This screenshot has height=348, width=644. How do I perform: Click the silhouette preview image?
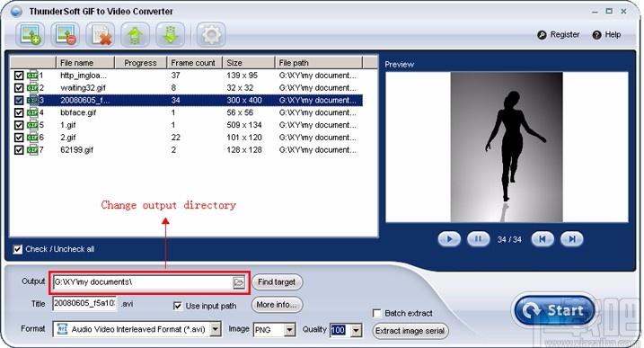(507, 147)
